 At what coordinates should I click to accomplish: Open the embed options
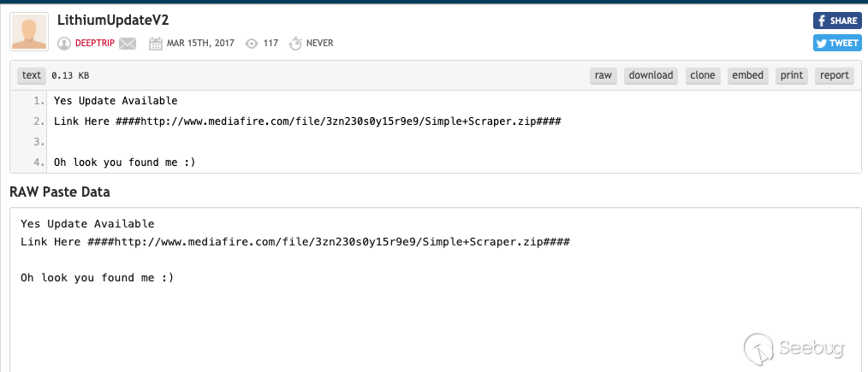(x=747, y=75)
